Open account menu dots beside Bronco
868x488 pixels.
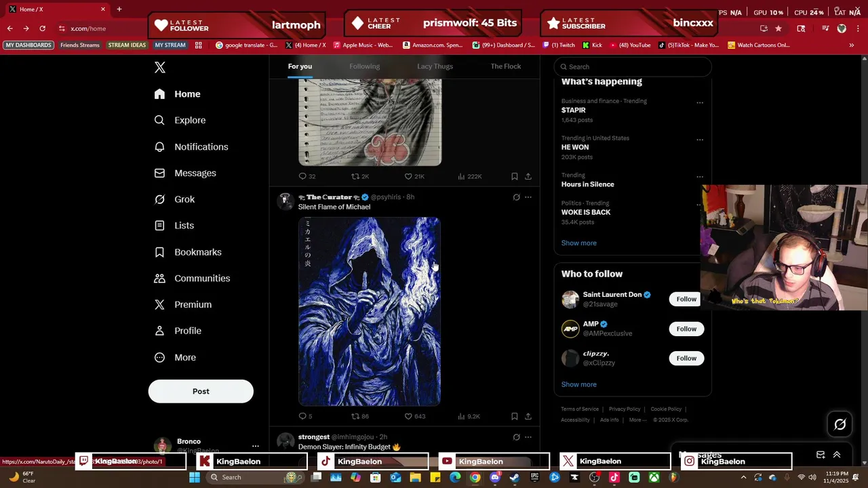tap(256, 446)
